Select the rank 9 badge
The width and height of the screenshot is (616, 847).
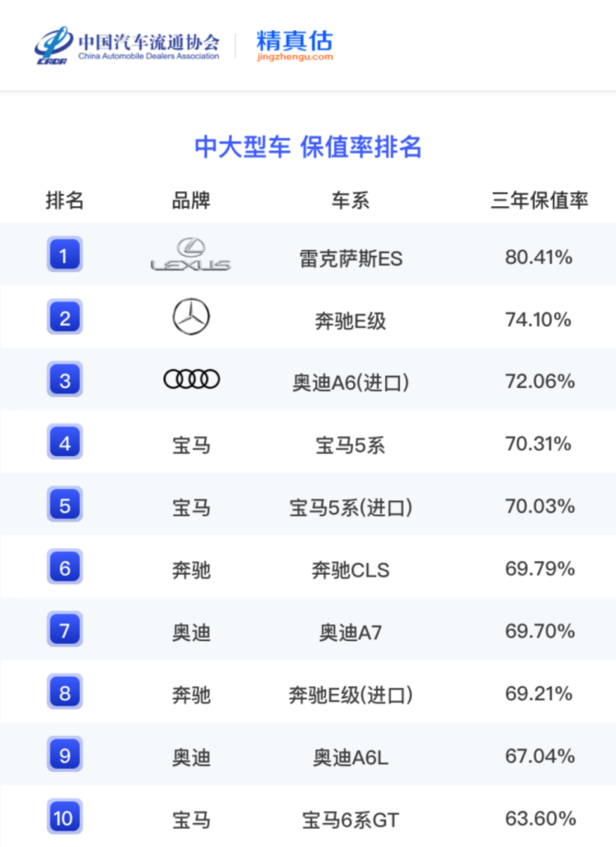click(x=64, y=755)
